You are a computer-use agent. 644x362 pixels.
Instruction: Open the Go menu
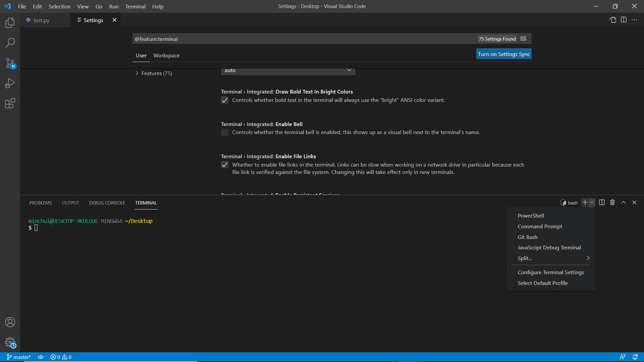[x=99, y=6]
